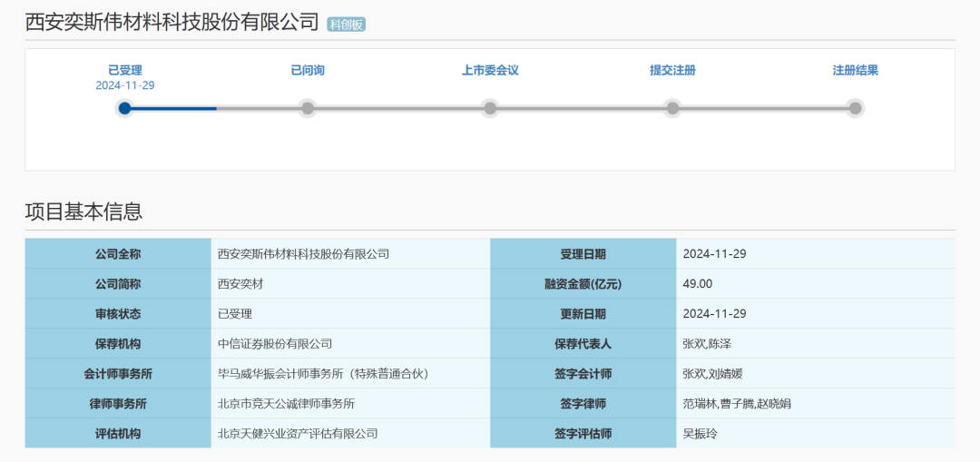The image size is (980, 462).
Task: Click the 已受理 step circle marker
Action: tap(125, 108)
